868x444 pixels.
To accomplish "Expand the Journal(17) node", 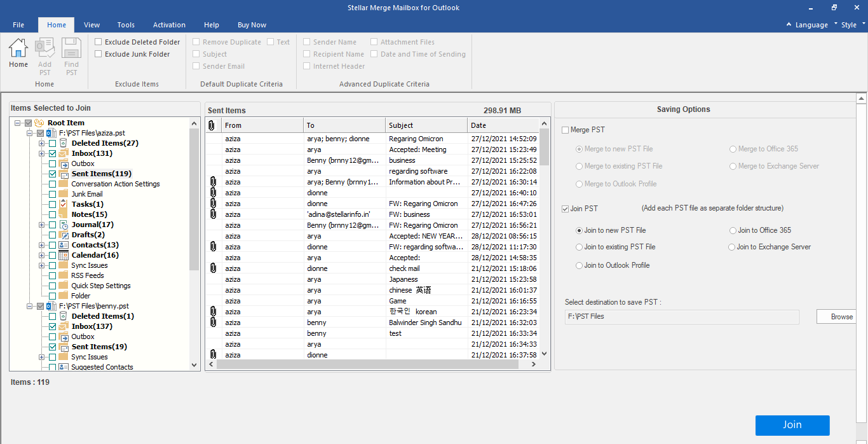I will (42, 225).
